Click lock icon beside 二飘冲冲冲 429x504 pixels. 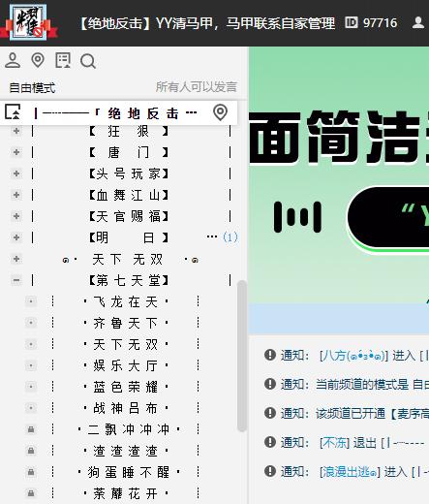pyautogui.click(x=31, y=429)
